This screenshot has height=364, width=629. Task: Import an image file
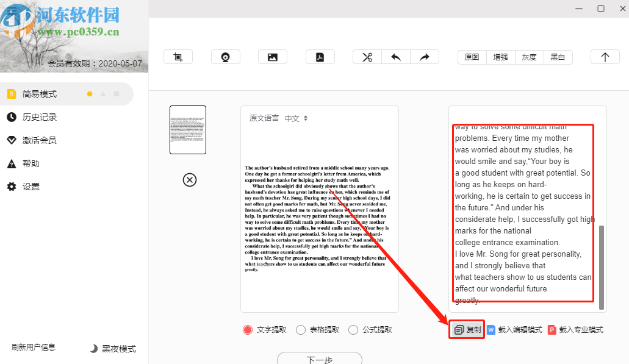273,56
